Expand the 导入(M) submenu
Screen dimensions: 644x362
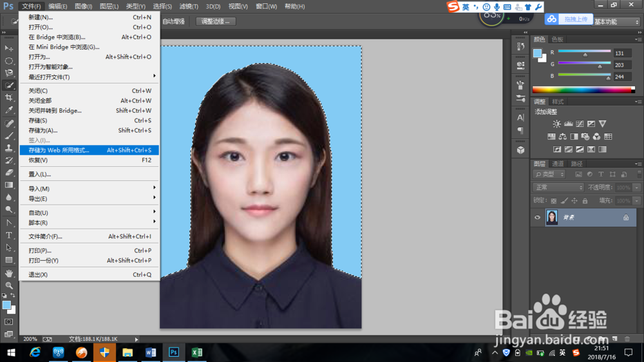(x=89, y=189)
